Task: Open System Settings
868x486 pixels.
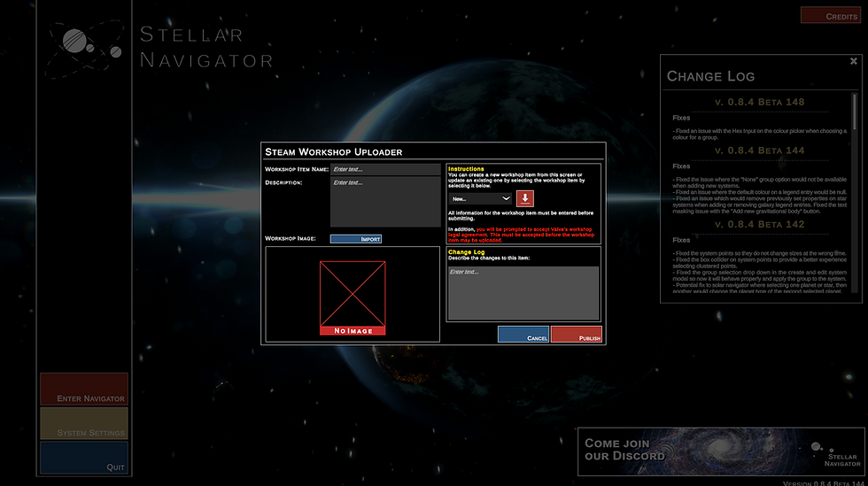Action: [x=84, y=423]
